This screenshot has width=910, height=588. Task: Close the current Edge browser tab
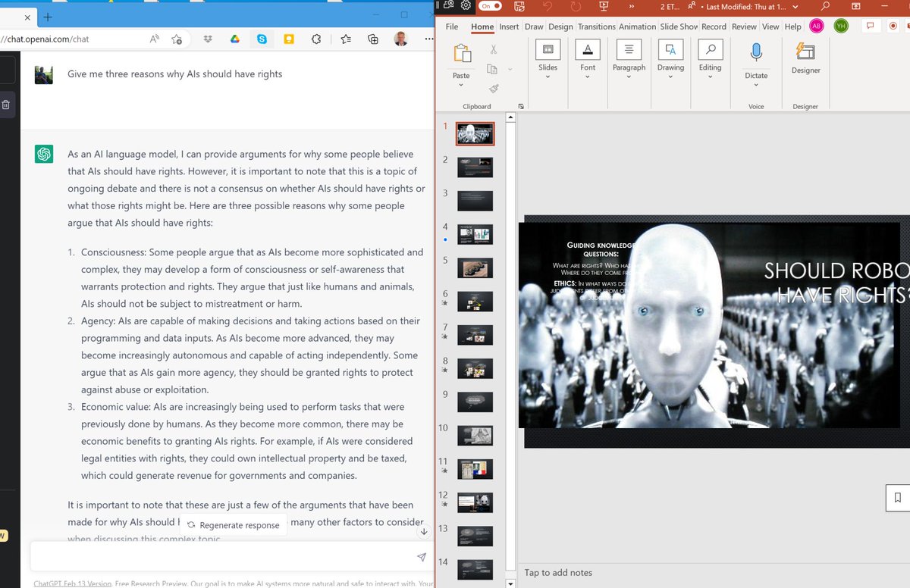click(x=27, y=17)
